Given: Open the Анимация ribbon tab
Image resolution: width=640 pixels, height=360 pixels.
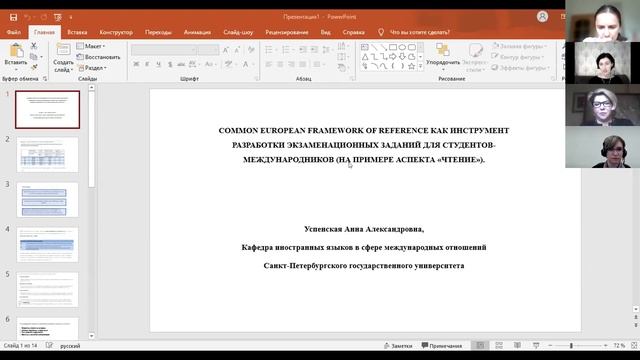Looking at the screenshot, I should (x=197, y=32).
